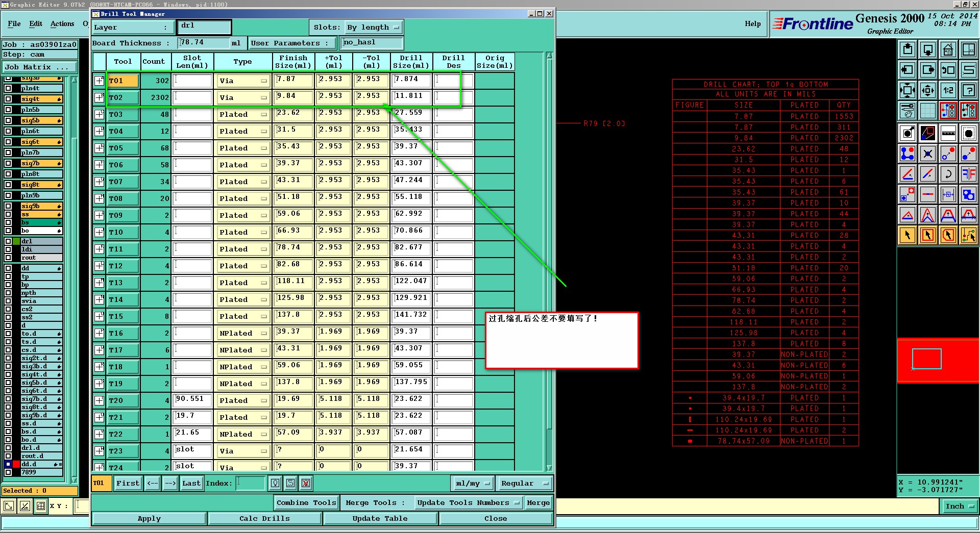The image size is (980, 533).
Task: Open the Type dropdown for tool T16
Action: (x=243, y=333)
